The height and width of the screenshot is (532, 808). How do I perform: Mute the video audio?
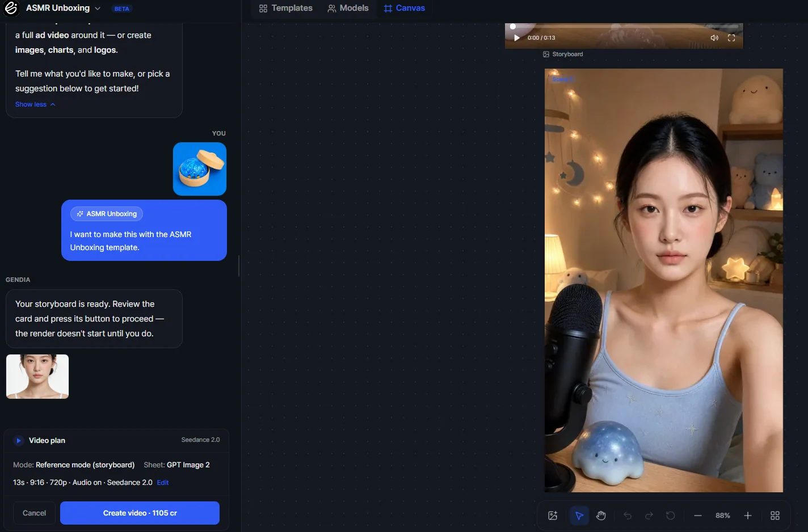point(714,38)
